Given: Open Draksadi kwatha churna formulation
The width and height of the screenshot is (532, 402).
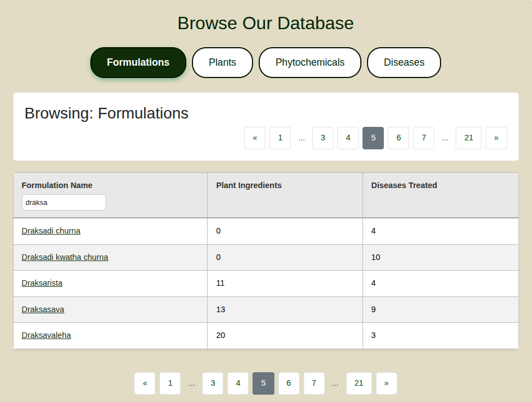Looking at the screenshot, I should [65, 257].
